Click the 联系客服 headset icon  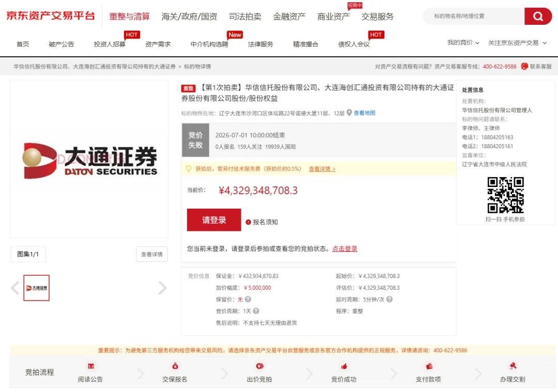tap(524, 67)
